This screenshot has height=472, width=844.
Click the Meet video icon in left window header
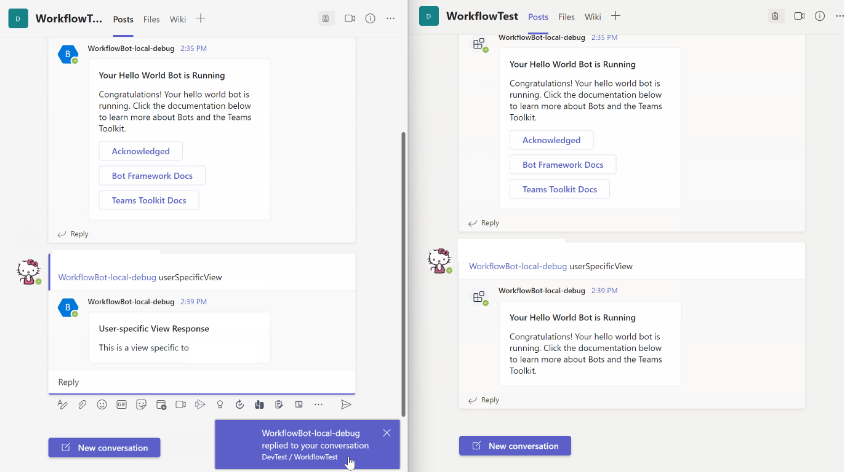(350, 18)
